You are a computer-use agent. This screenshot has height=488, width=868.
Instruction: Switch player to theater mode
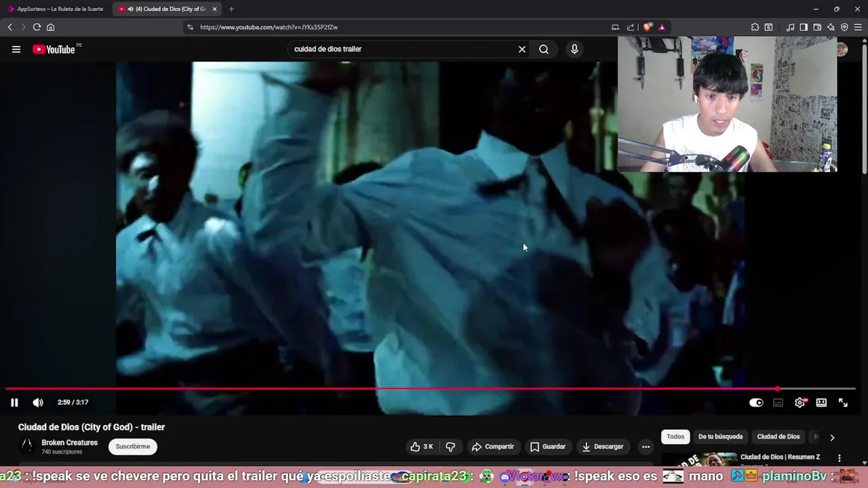pyautogui.click(x=821, y=403)
